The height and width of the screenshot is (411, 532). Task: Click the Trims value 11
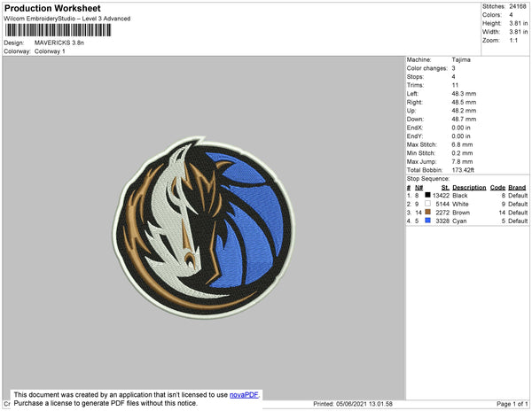point(455,85)
